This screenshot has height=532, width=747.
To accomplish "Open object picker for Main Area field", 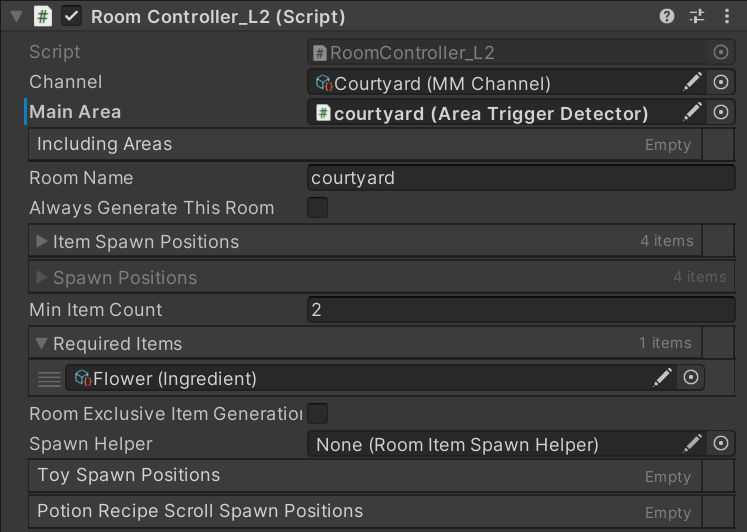I will [x=721, y=113].
